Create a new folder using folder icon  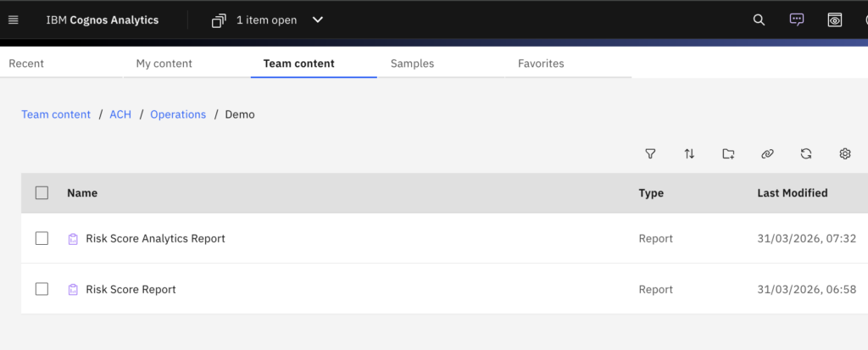[x=728, y=153]
